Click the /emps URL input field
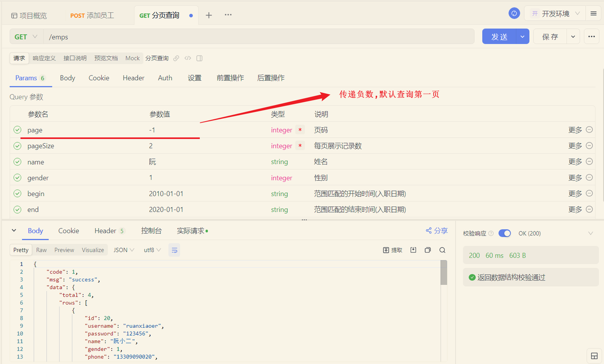Screen dimensions: 604x364 tap(259, 37)
